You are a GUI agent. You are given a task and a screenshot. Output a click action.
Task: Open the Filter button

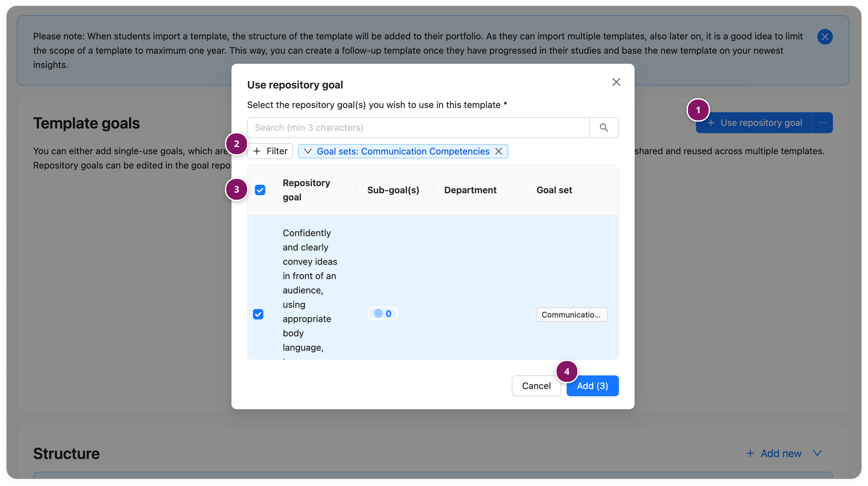pos(270,151)
